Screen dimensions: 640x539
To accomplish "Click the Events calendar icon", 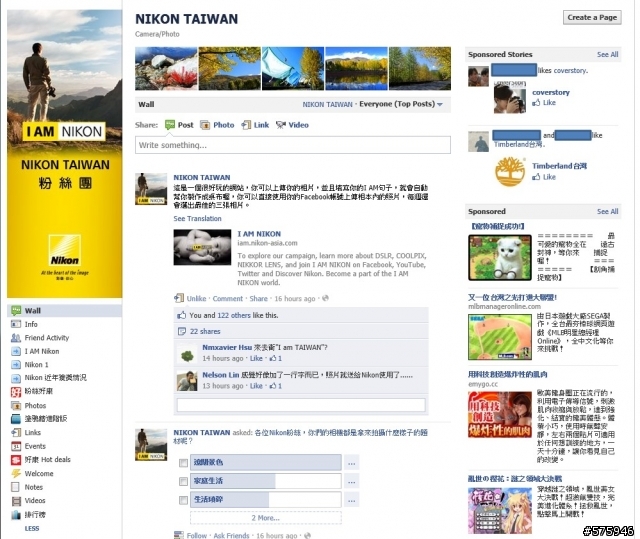I will coord(16,446).
